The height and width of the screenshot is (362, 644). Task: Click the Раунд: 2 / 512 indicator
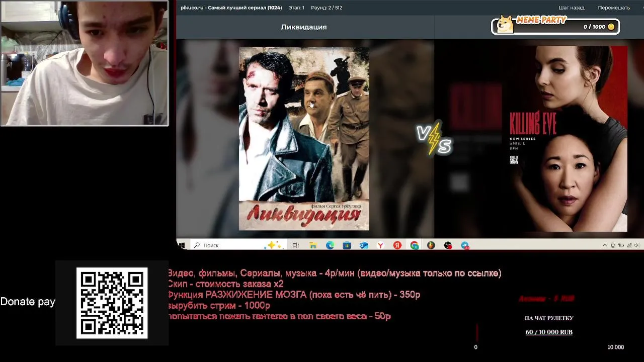327,8
